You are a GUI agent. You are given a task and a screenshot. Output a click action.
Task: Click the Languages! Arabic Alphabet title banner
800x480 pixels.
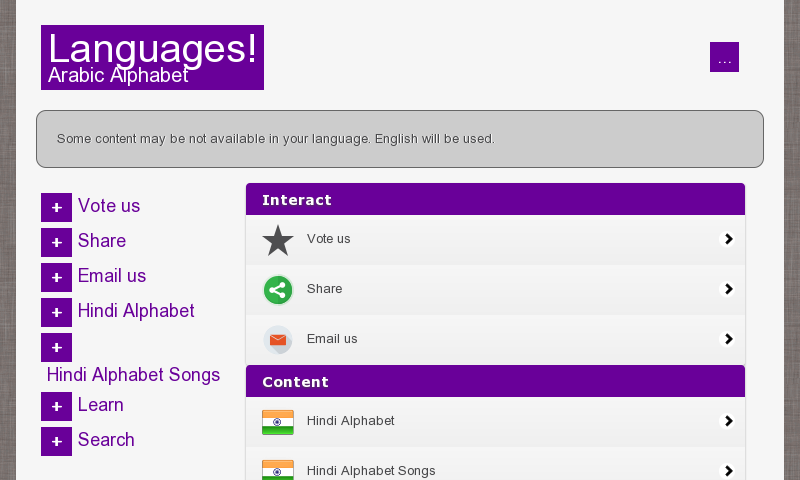coord(152,58)
